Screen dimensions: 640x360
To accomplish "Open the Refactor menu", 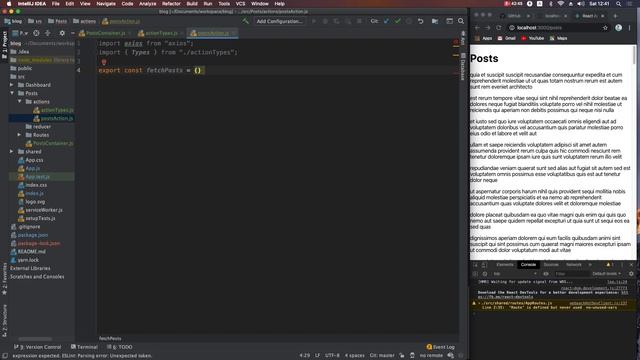I will point(171,4).
